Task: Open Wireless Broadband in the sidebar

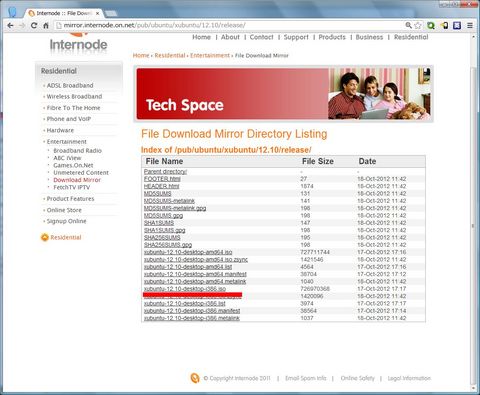Action: (x=74, y=96)
